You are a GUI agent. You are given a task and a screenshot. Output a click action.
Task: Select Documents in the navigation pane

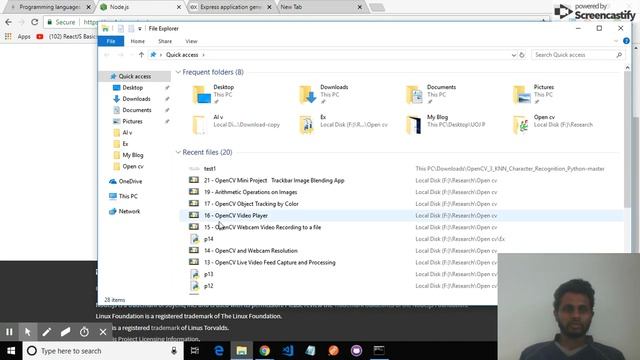point(137,110)
